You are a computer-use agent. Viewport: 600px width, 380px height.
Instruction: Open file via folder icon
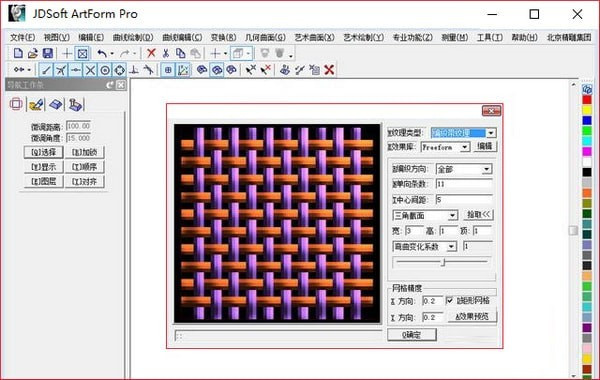click(33, 53)
